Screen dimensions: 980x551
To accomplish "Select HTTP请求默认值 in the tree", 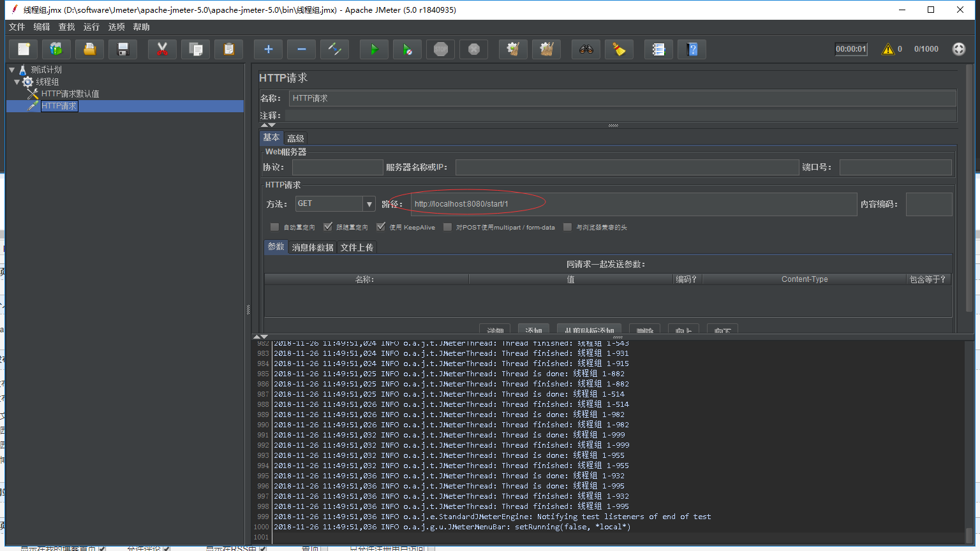I will click(x=70, y=94).
